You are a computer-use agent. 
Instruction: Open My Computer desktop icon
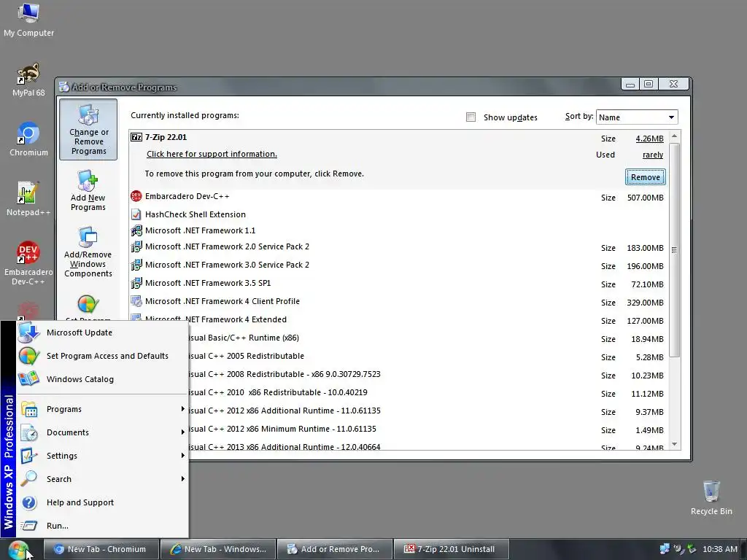(x=28, y=20)
